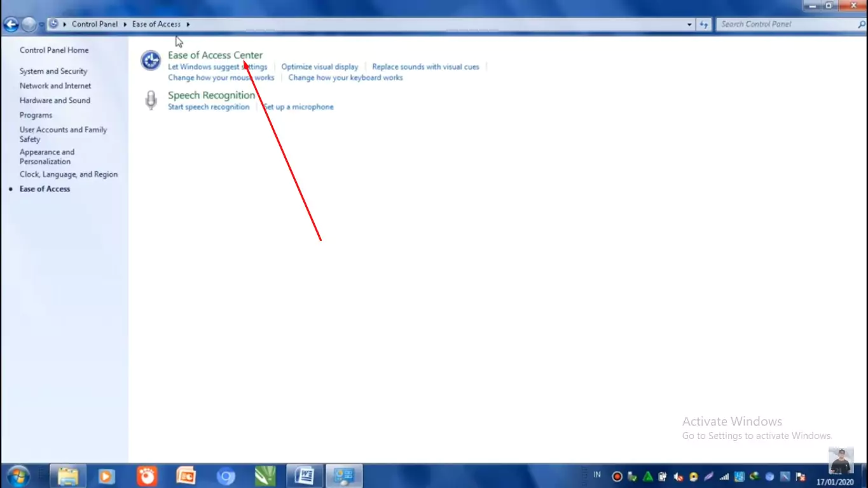Click Set up a microphone link
This screenshot has height=488, width=868.
tap(298, 107)
